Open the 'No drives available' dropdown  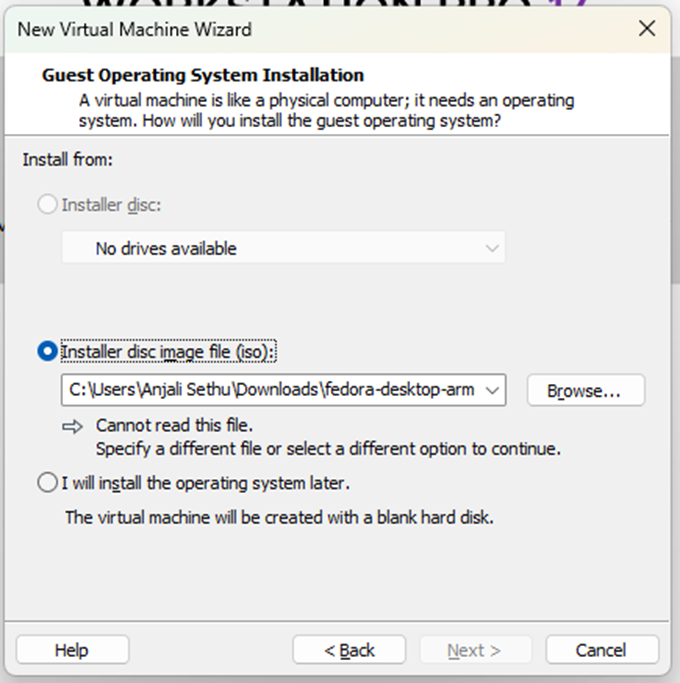(x=283, y=248)
